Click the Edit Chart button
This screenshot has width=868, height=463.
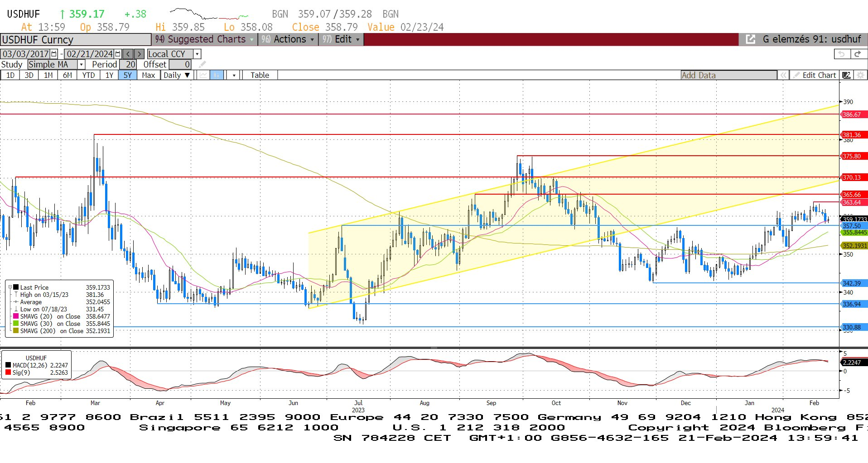tap(814, 75)
